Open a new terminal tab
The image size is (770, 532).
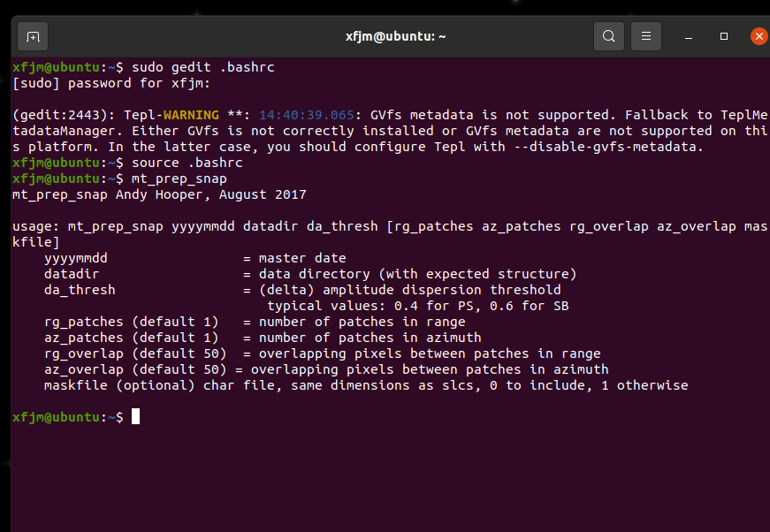[x=33, y=37]
